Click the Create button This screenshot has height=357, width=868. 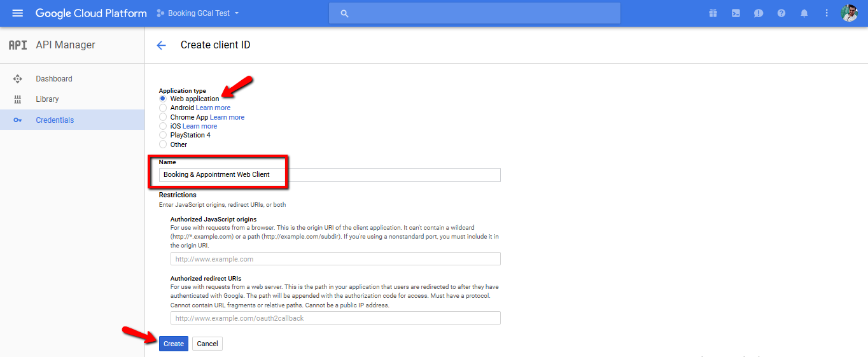pyautogui.click(x=174, y=344)
